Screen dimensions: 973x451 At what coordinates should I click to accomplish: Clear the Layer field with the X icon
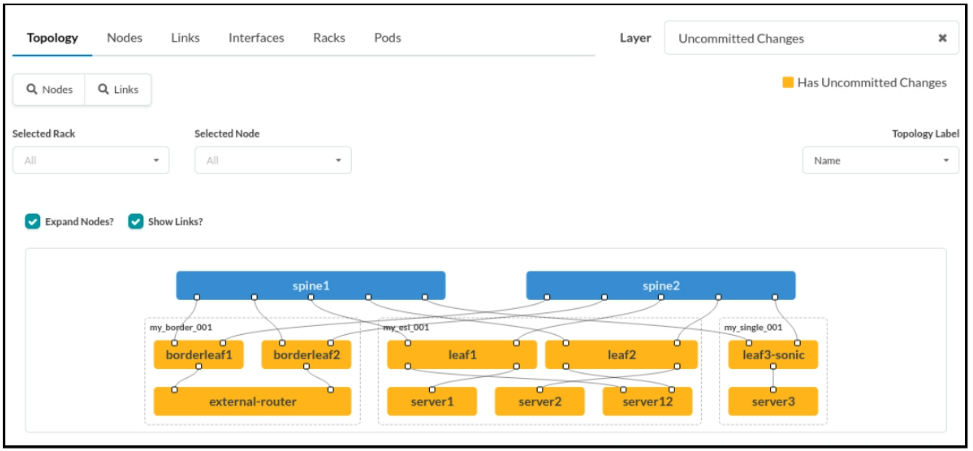(x=942, y=38)
